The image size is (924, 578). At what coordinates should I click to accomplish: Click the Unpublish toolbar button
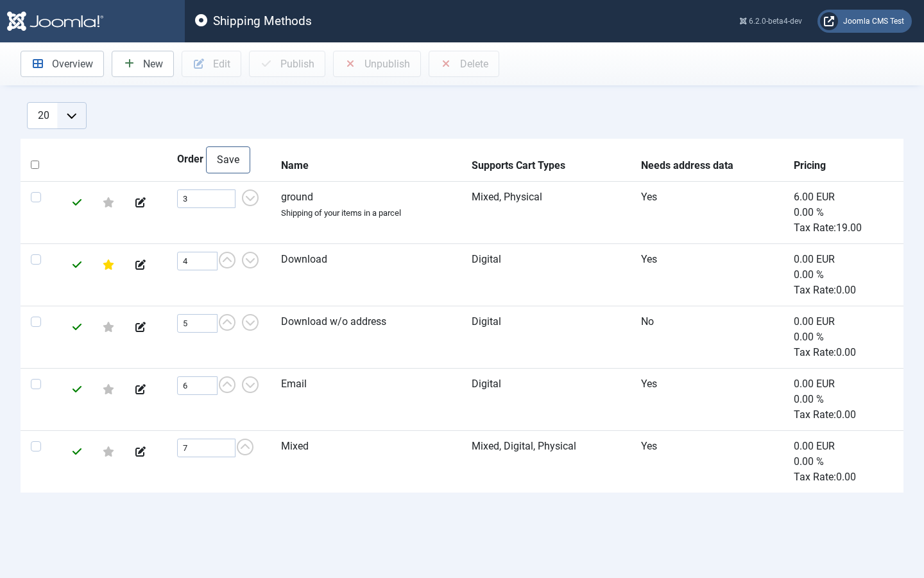377,64
